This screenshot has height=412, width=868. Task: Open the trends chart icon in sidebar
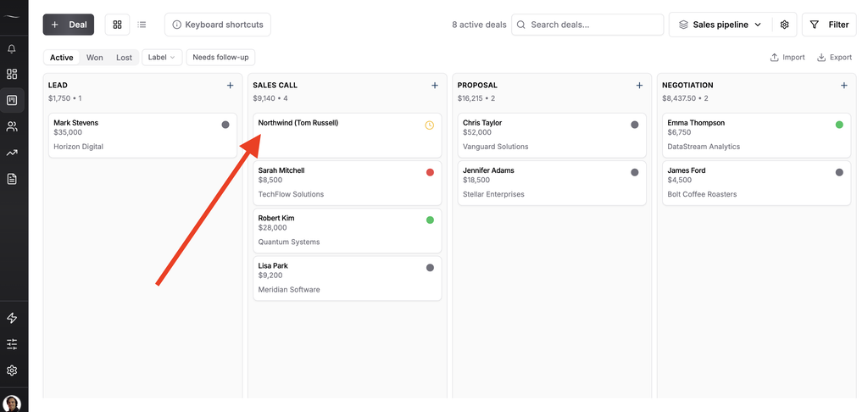point(12,153)
